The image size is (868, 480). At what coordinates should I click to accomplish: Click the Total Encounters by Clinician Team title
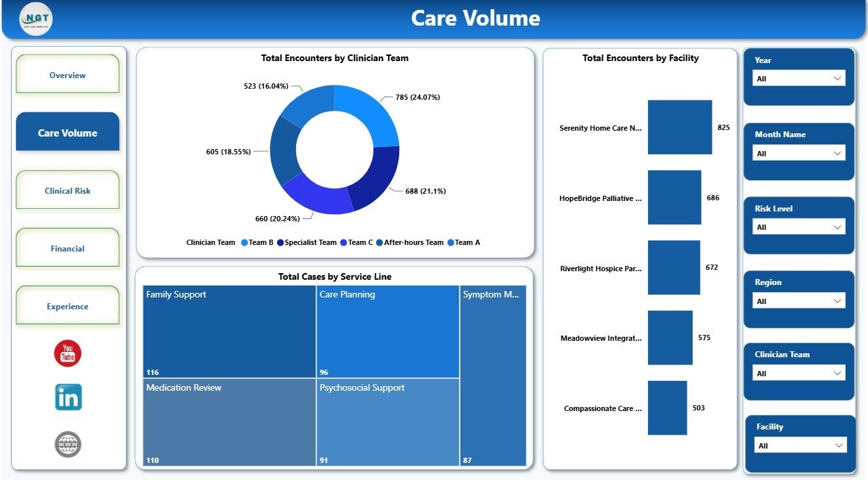[335, 58]
